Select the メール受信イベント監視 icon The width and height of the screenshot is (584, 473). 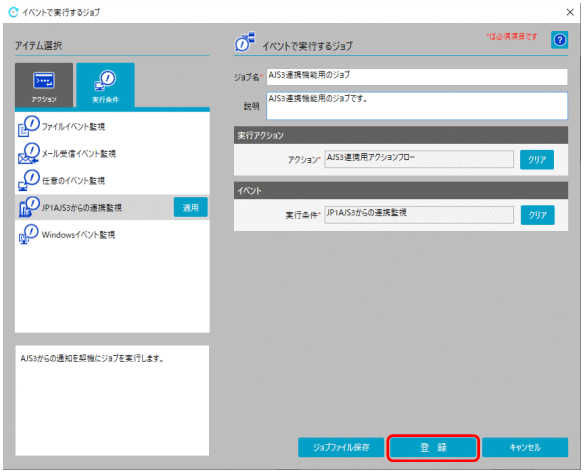29,153
